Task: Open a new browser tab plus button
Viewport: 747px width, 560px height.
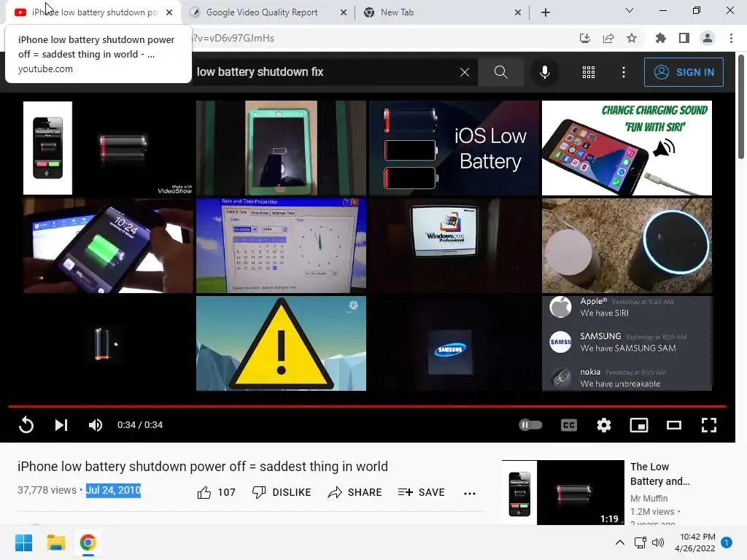Action: click(546, 12)
